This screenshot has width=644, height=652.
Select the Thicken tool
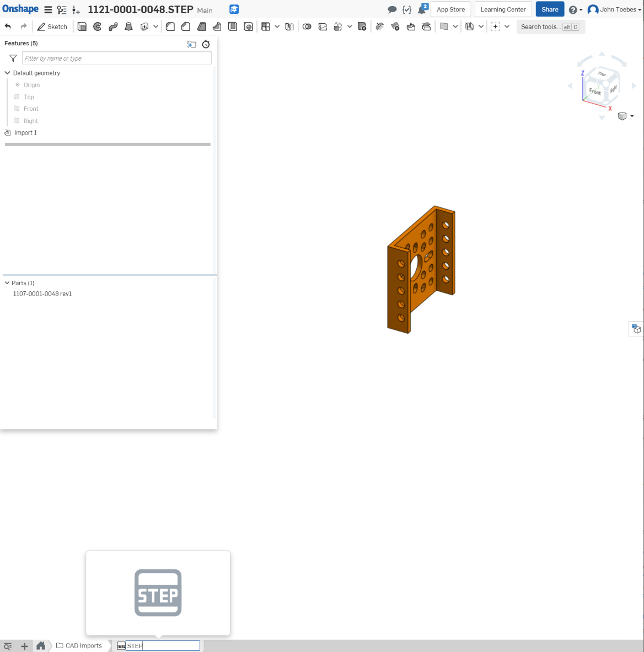point(144,26)
